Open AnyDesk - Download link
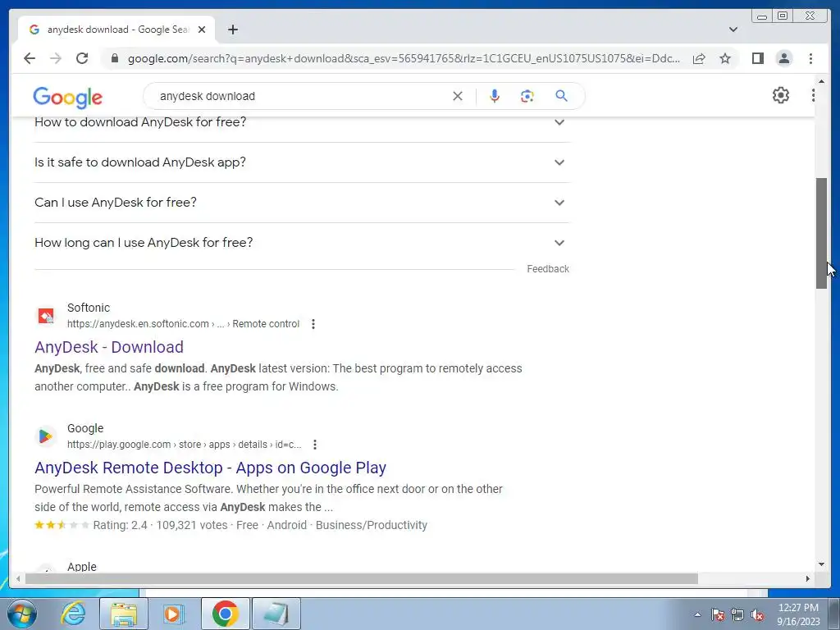 click(x=109, y=347)
